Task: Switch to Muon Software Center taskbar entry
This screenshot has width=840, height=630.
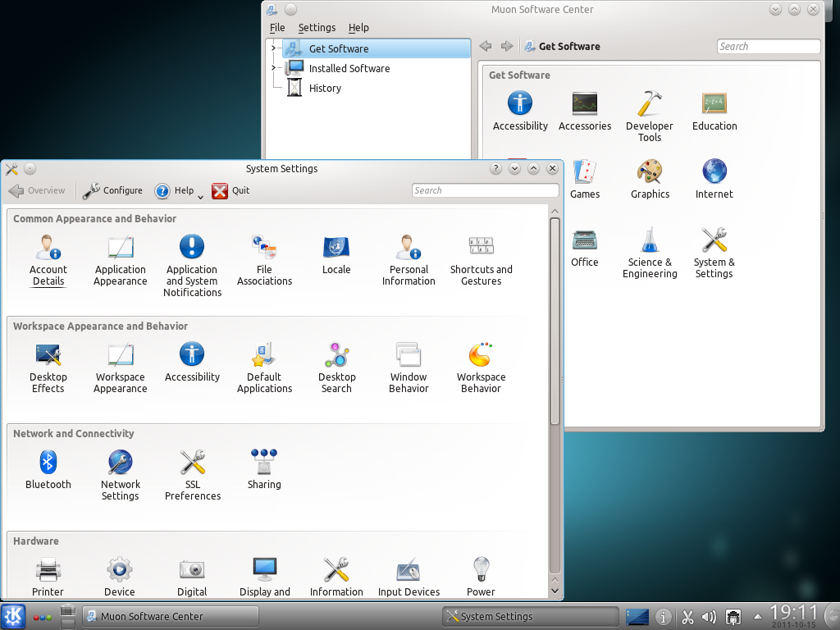Action: click(171, 617)
